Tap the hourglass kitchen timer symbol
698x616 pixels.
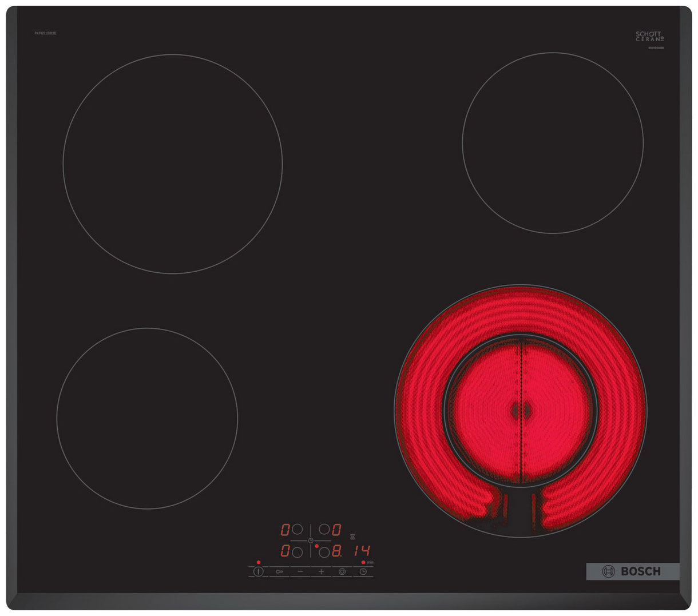[x=352, y=536]
